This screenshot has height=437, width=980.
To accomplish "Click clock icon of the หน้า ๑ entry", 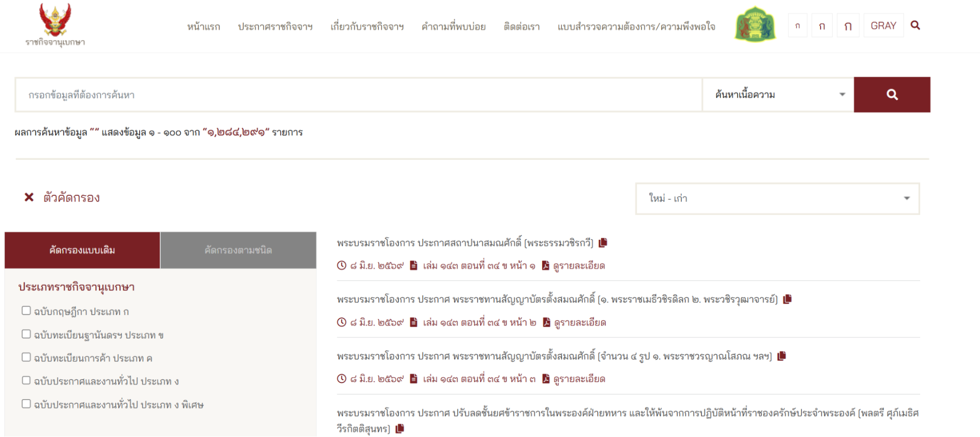I will [342, 266].
